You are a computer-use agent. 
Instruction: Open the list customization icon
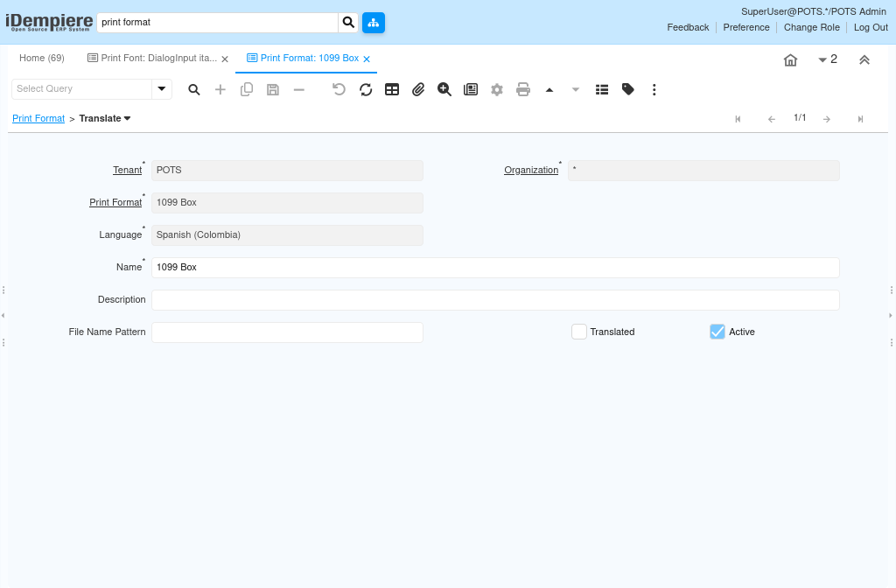click(x=602, y=90)
